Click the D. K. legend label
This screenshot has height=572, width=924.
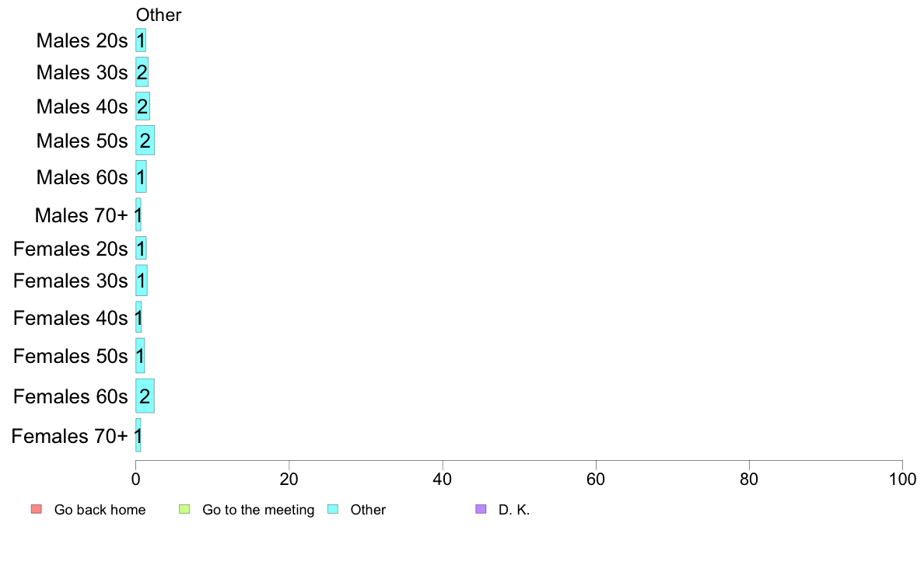coord(514,511)
